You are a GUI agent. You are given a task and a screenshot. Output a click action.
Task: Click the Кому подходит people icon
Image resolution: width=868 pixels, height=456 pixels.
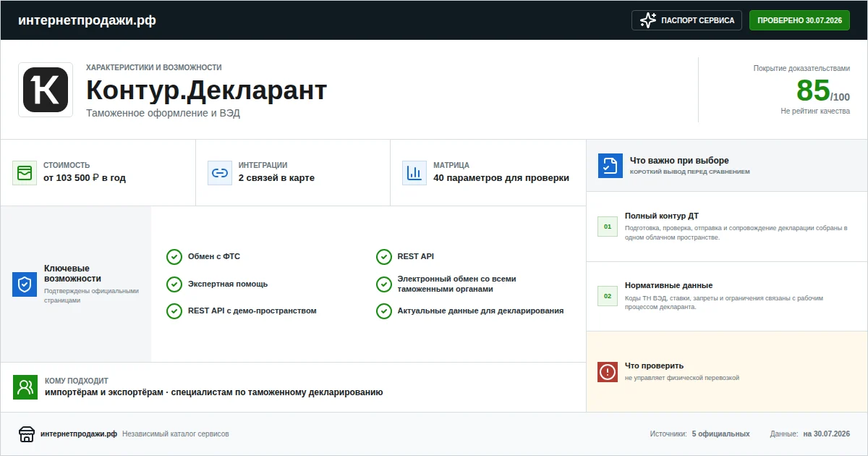click(25, 387)
